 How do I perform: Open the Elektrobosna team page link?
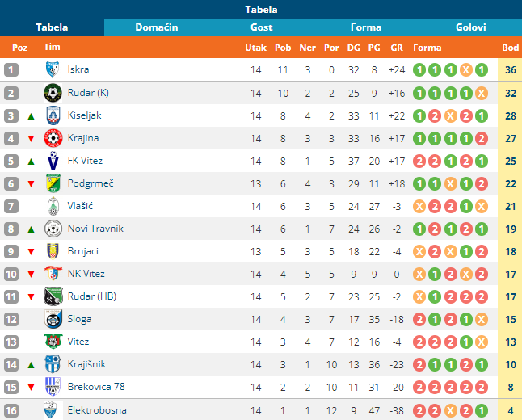pyautogui.click(x=97, y=410)
